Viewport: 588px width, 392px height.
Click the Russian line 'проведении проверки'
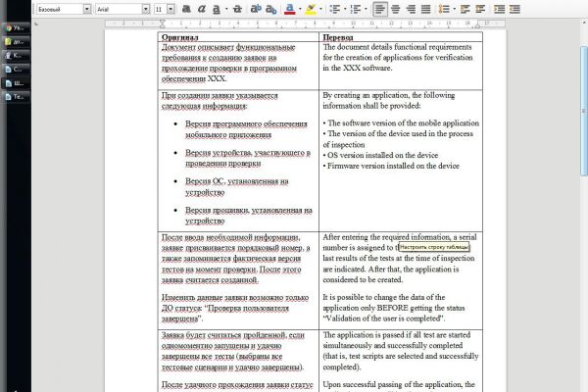click(x=223, y=164)
